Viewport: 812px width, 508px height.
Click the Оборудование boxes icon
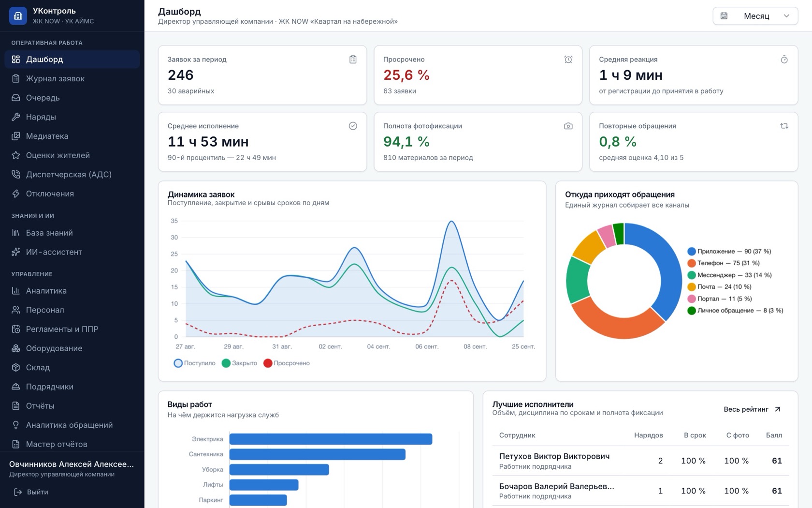[16, 348]
